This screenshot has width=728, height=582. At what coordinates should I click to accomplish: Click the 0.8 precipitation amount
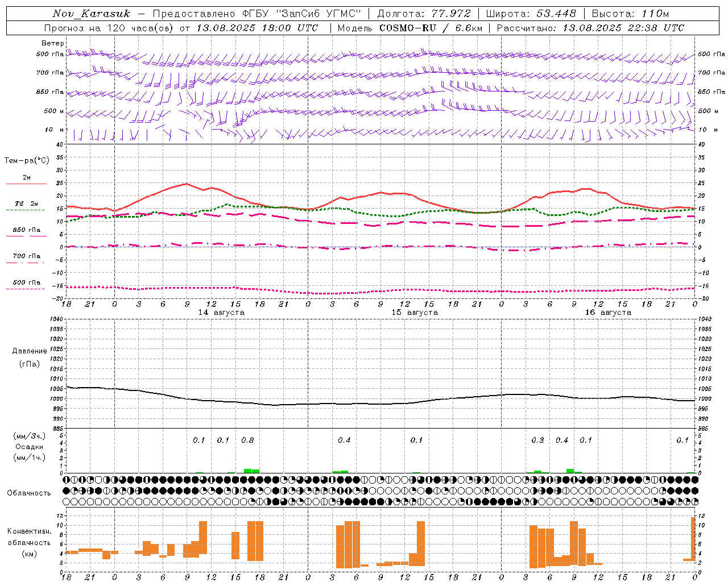pyautogui.click(x=247, y=440)
